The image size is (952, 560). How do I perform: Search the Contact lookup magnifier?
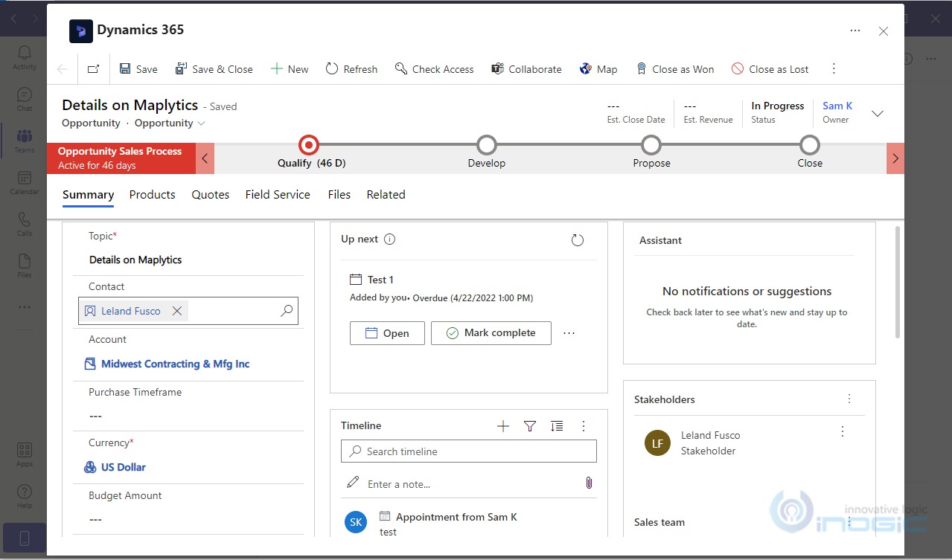coord(287,311)
